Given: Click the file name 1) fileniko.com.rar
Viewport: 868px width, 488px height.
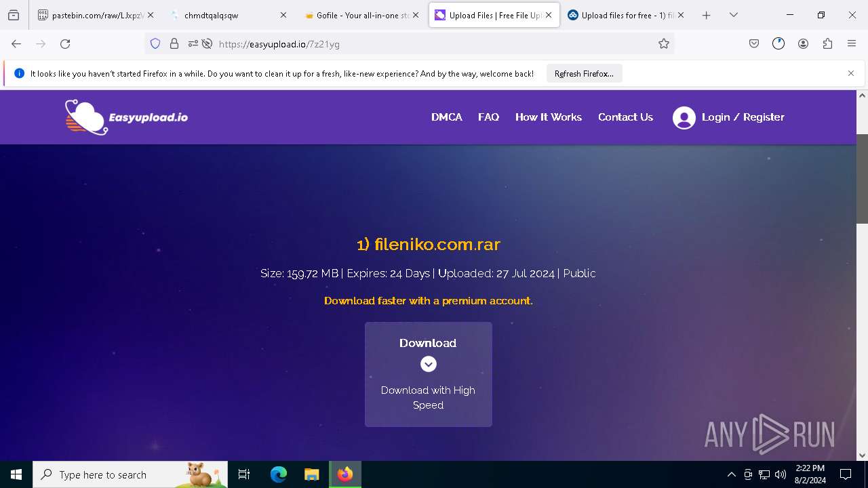Looking at the screenshot, I should click(429, 244).
